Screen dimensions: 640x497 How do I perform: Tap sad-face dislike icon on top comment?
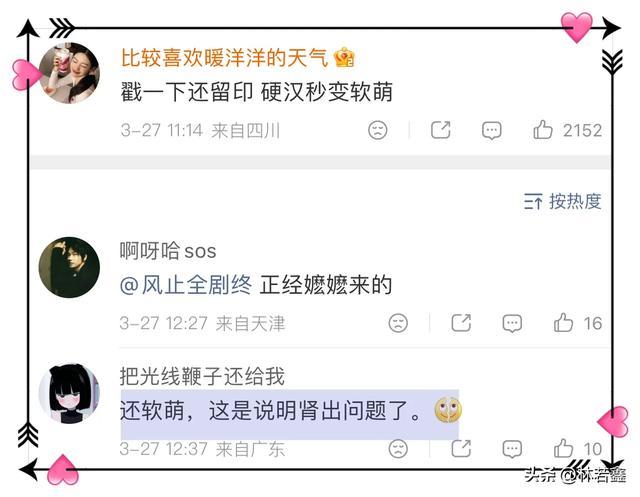[x=378, y=130]
